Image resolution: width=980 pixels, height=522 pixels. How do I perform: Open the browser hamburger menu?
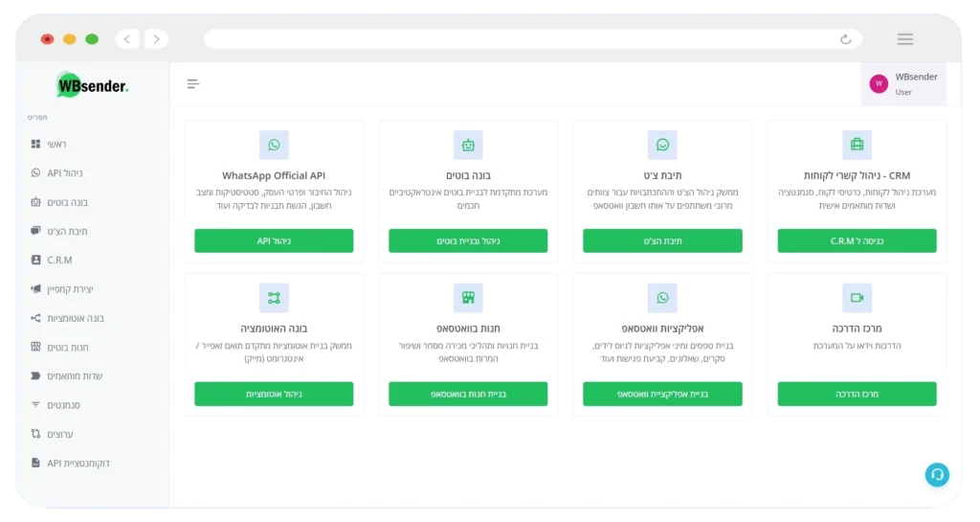click(x=904, y=39)
